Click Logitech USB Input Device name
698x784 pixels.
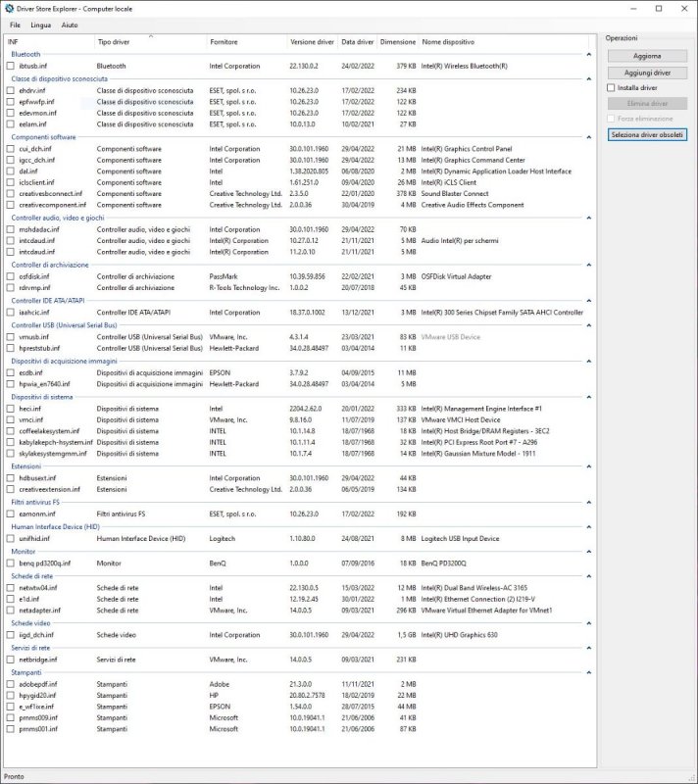[460, 539]
